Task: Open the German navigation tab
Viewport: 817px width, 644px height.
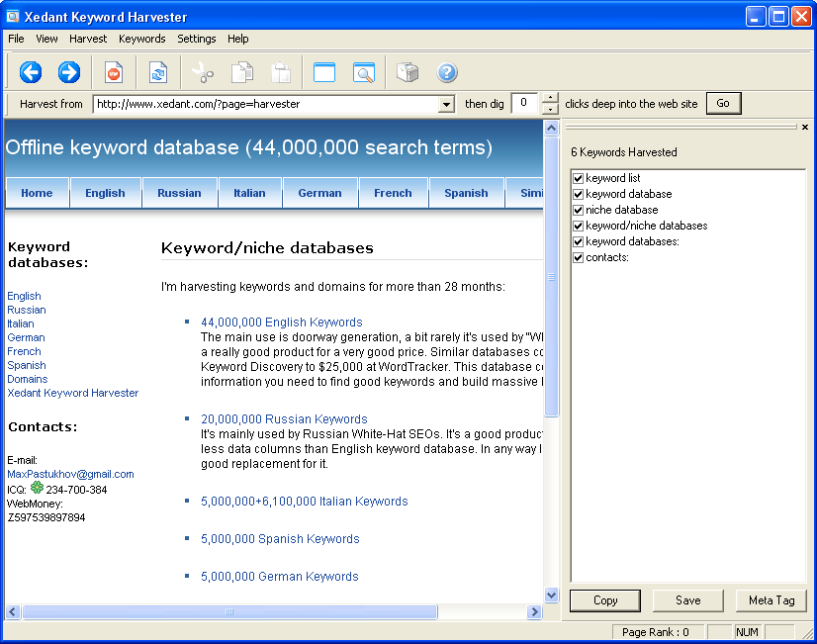Action: (319, 193)
